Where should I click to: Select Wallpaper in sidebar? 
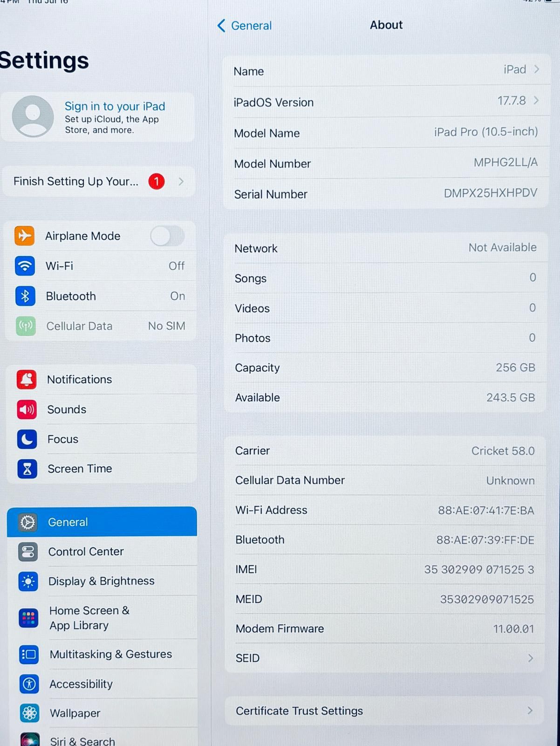click(103, 713)
